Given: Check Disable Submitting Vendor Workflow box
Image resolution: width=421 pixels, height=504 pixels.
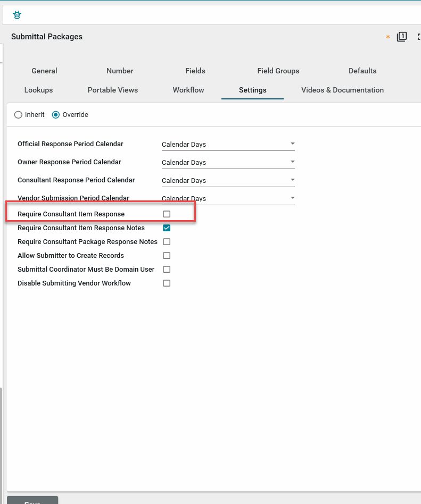Looking at the screenshot, I should pos(167,283).
